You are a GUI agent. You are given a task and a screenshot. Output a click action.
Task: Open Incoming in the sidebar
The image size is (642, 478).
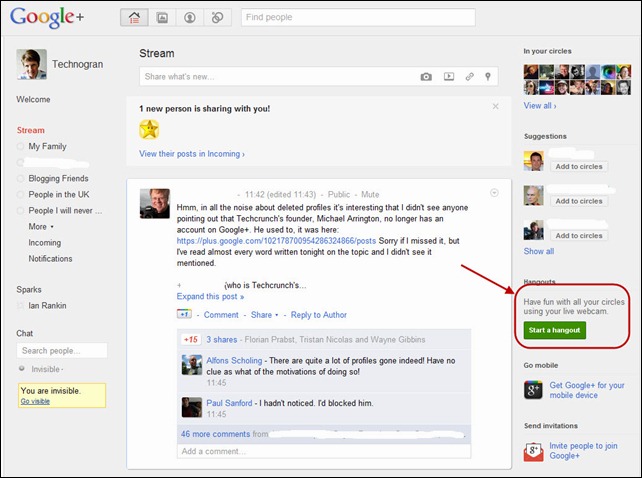click(45, 242)
